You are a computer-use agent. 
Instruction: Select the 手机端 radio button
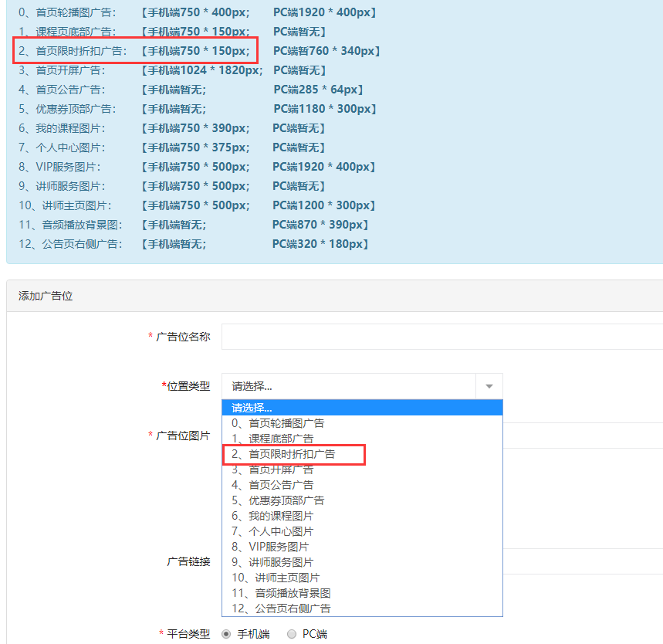tap(226, 634)
